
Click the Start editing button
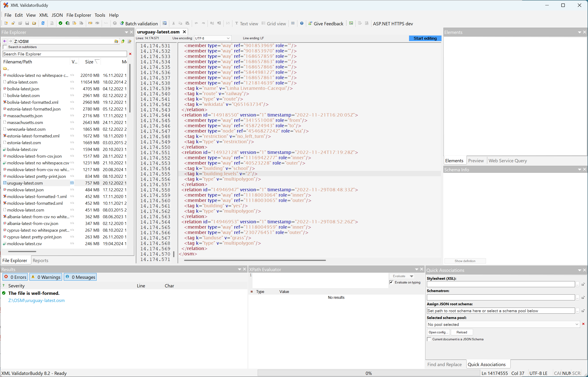pyautogui.click(x=425, y=38)
